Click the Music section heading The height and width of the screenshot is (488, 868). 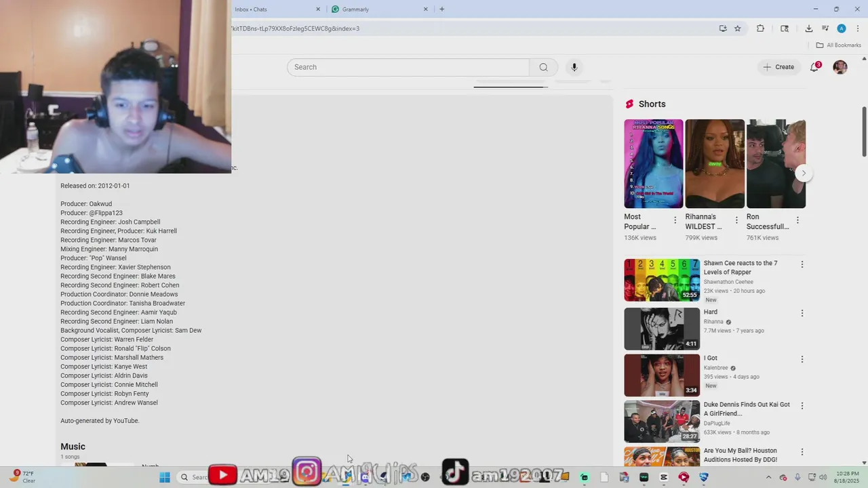click(x=73, y=447)
